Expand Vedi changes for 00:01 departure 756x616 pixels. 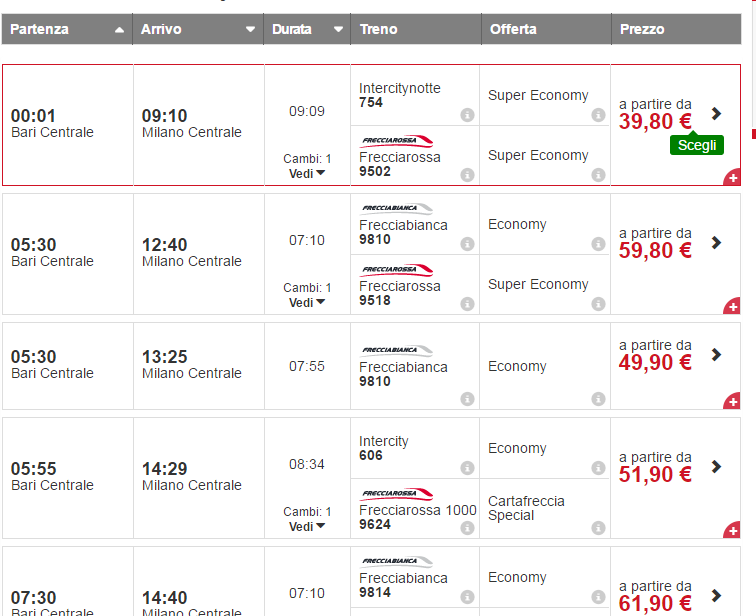pyautogui.click(x=307, y=173)
